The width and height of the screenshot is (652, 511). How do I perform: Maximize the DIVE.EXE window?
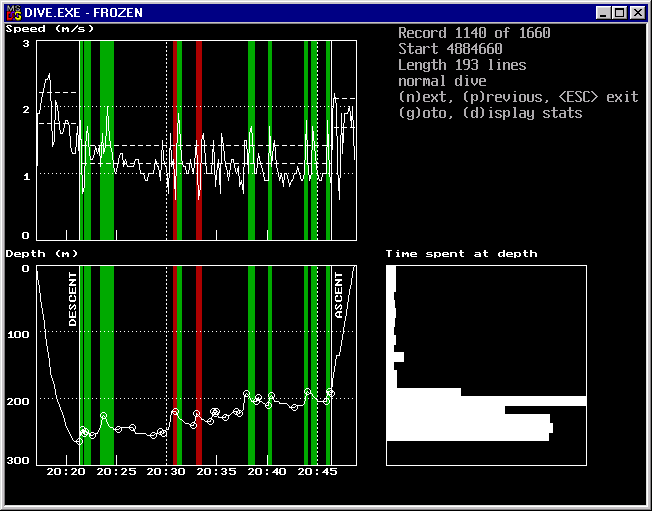coord(619,13)
